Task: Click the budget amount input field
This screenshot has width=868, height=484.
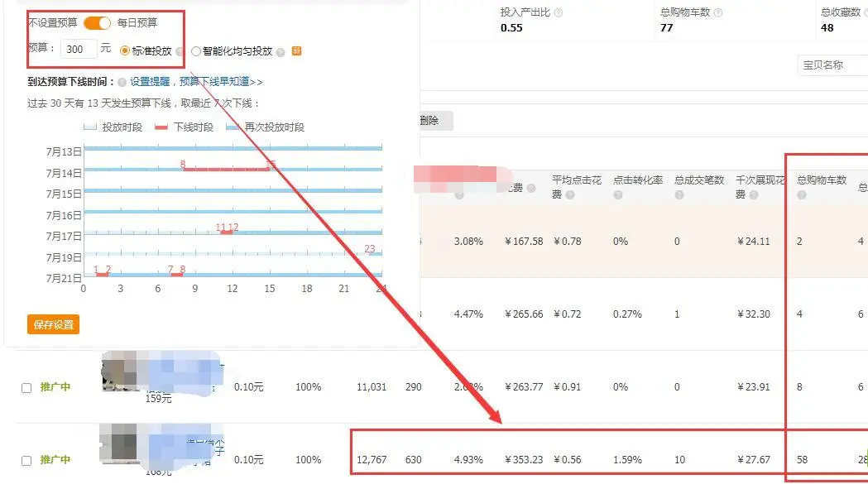Action: click(79, 50)
